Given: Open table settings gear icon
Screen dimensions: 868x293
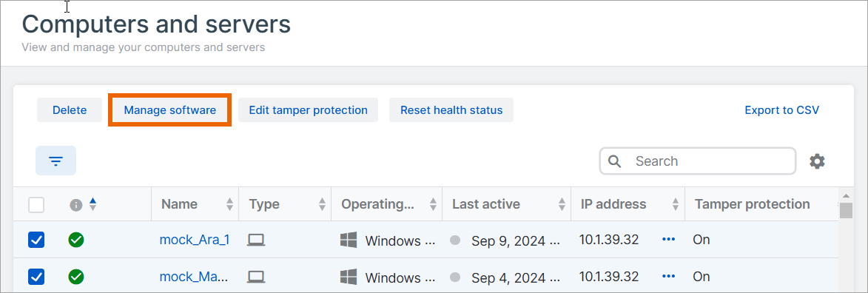Looking at the screenshot, I should click(817, 161).
